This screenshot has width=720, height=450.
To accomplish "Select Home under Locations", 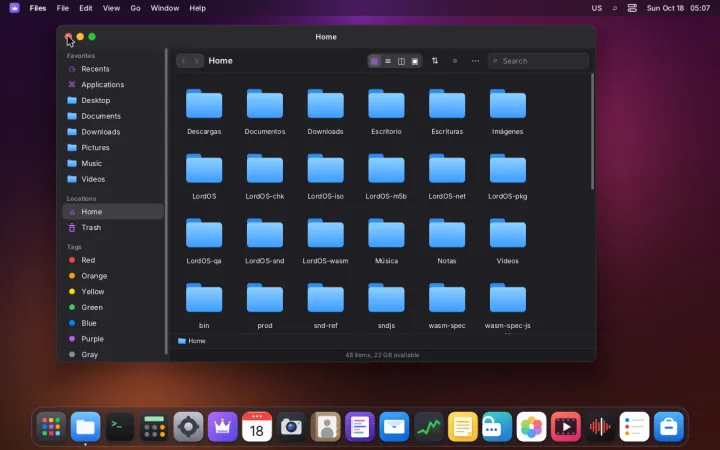I will [x=112, y=212].
